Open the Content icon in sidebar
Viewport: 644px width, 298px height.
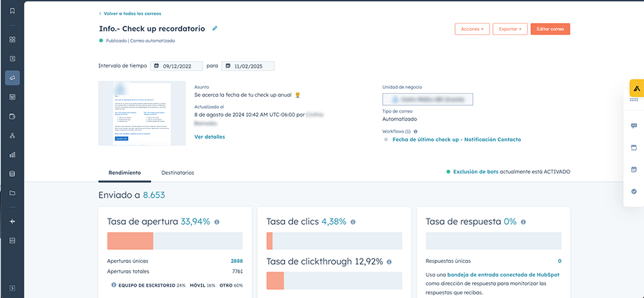click(x=12, y=97)
